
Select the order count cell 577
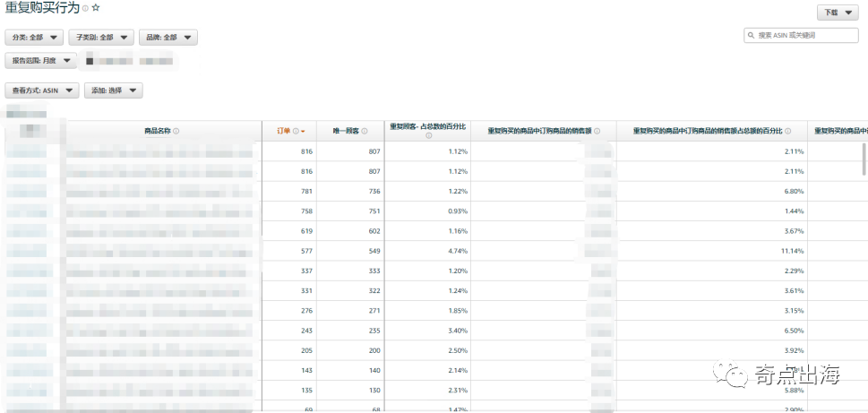click(306, 251)
